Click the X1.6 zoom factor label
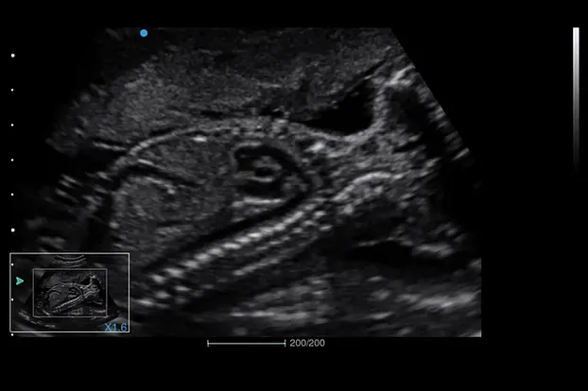The width and height of the screenshot is (588, 391). [x=115, y=327]
